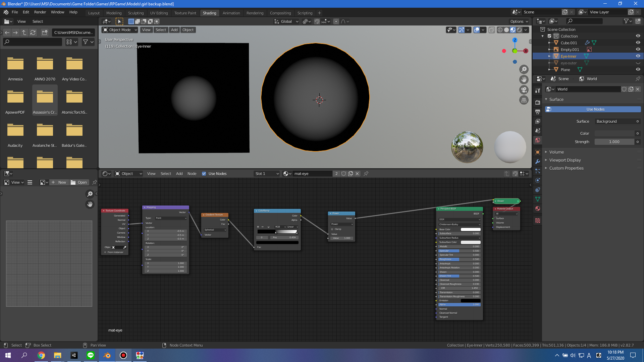This screenshot has height=362, width=644.
Task: Toggle the camera view icon in viewport
Action: [524, 90]
